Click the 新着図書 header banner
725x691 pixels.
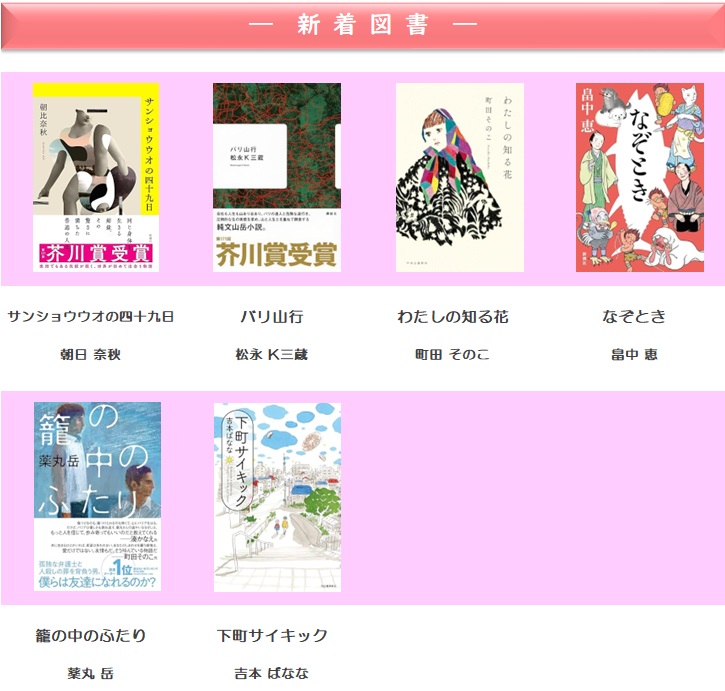tap(362, 25)
